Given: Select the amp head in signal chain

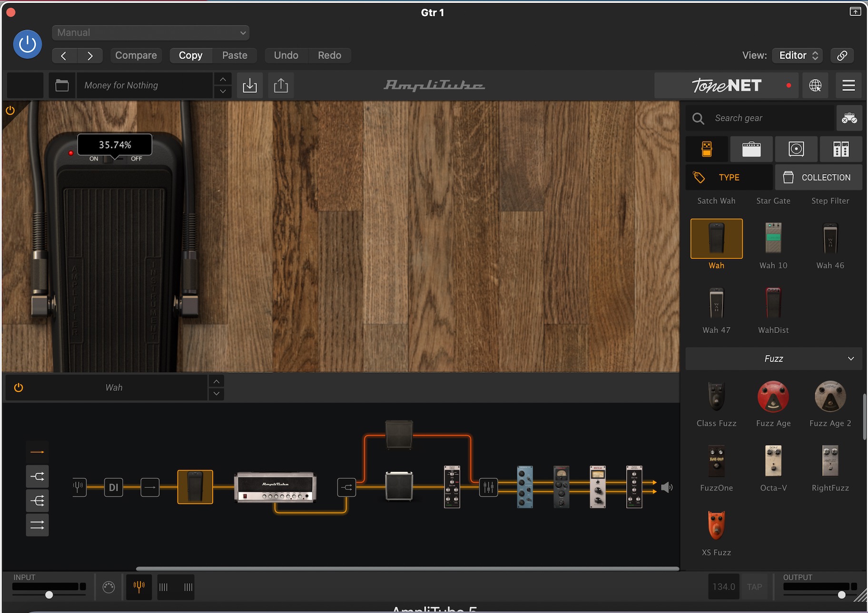Looking at the screenshot, I should 276,487.
